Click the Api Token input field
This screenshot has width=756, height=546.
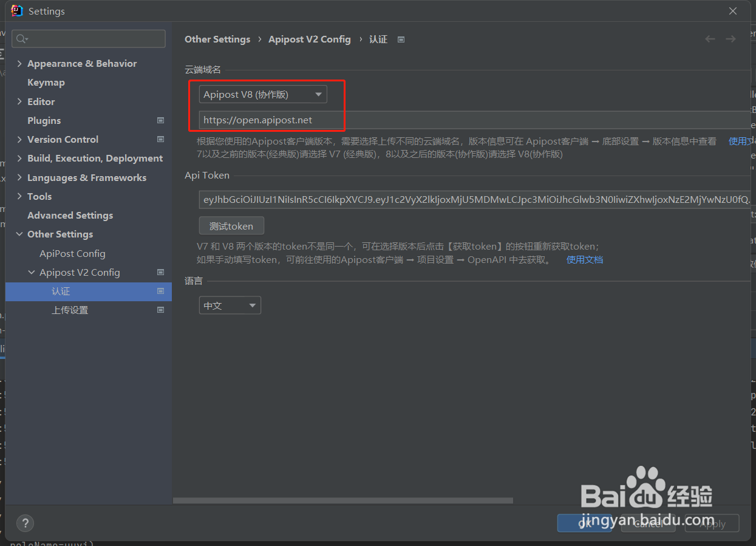tap(475, 199)
